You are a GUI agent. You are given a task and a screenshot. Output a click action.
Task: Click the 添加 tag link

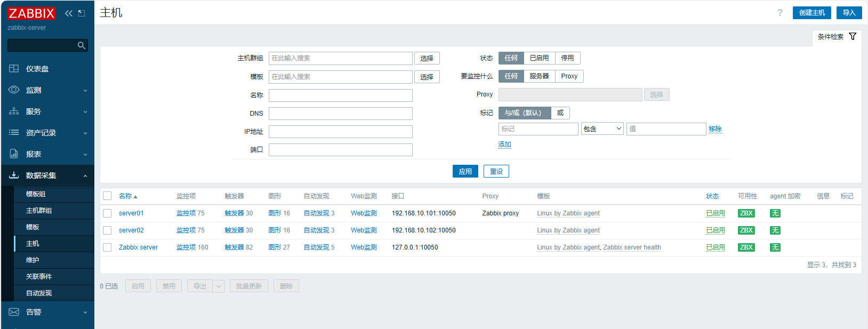tap(504, 145)
